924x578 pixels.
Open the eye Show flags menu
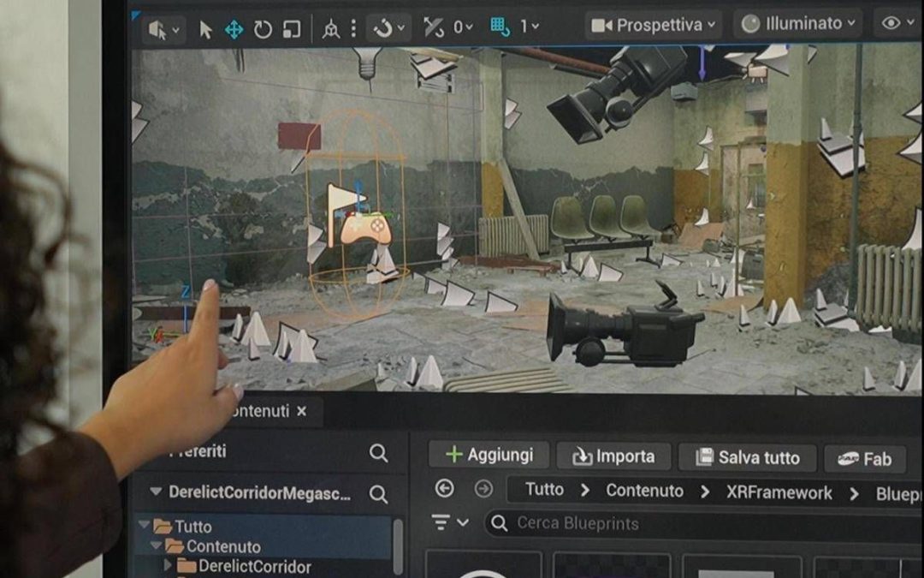point(898,23)
